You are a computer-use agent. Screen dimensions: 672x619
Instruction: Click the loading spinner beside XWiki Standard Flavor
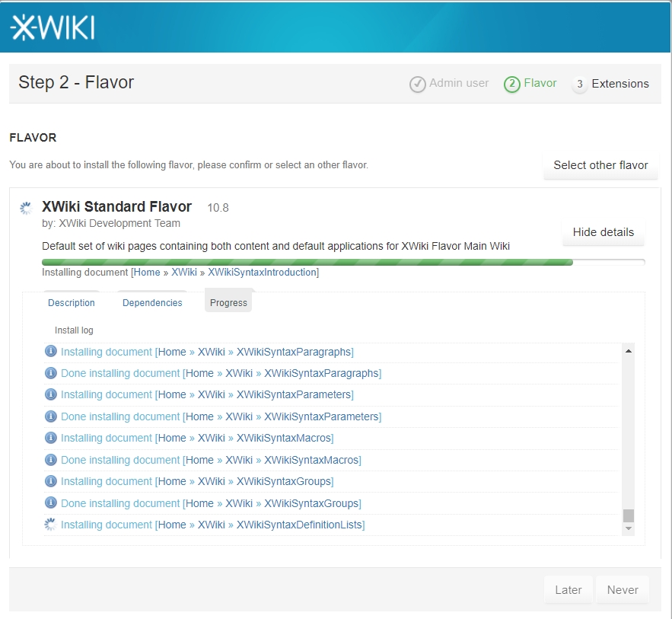26,208
